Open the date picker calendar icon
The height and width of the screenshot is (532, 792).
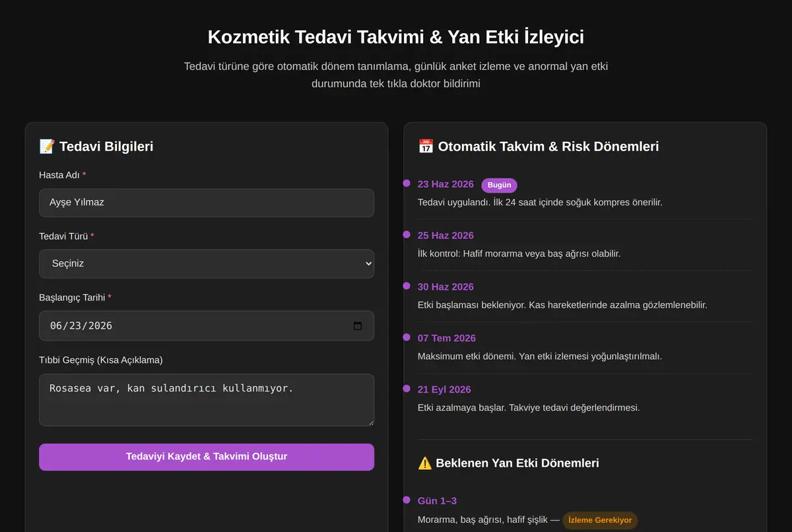point(358,325)
